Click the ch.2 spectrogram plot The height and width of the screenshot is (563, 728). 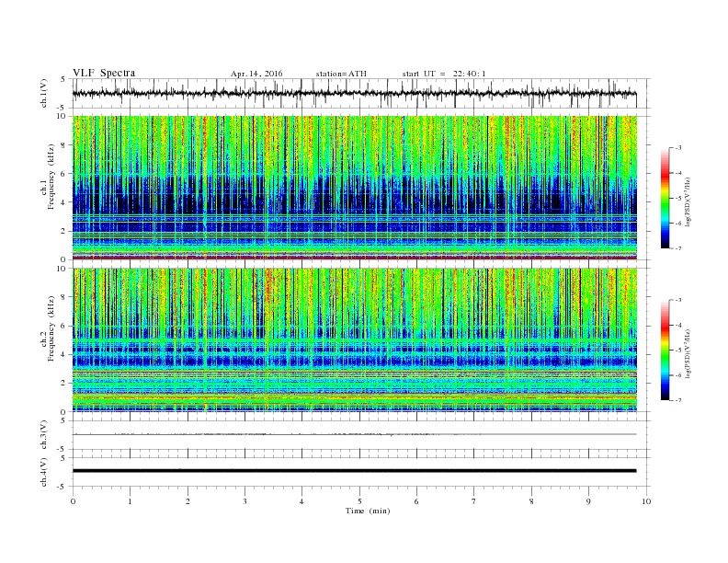click(x=355, y=340)
